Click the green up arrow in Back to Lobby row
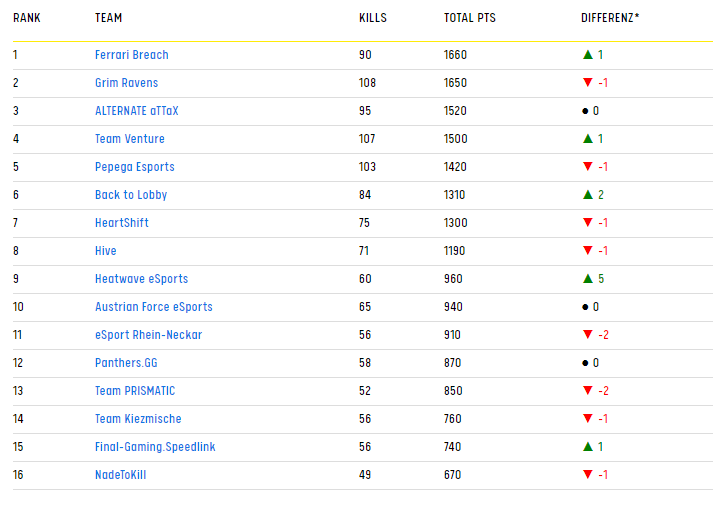Image resolution: width=725 pixels, height=508 pixels. (588, 195)
